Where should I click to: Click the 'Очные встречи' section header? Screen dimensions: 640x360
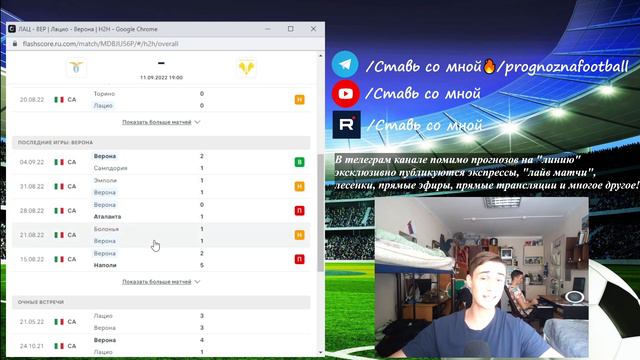161,302
